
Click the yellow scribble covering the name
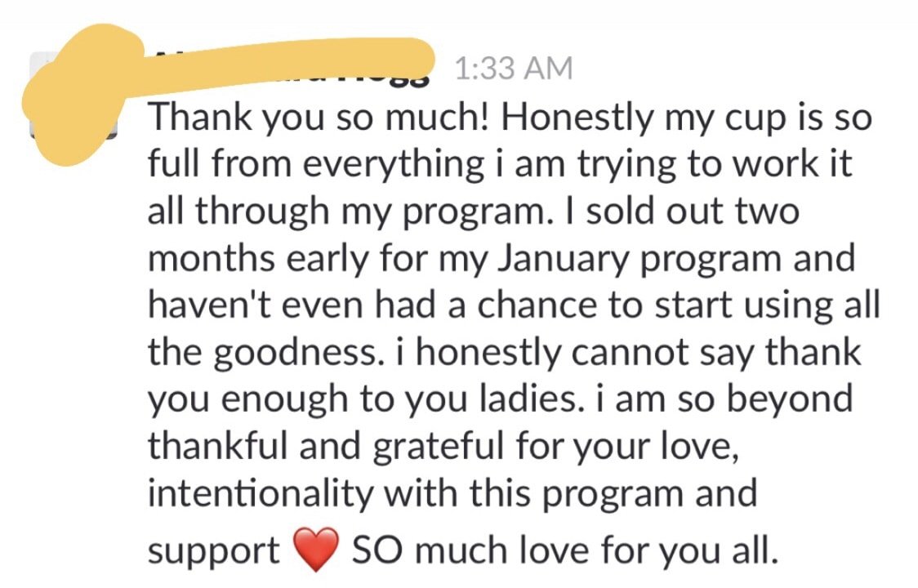tap(229, 88)
